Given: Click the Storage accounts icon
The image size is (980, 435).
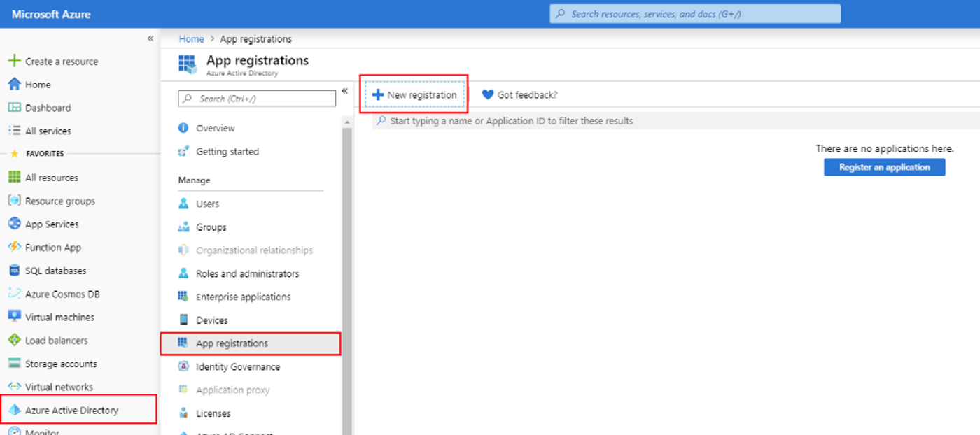Looking at the screenshot, I should coord(14,364).
